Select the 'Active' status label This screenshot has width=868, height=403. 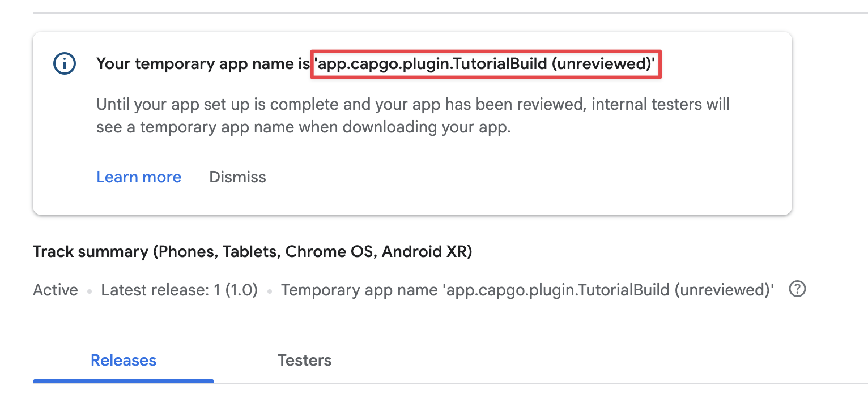coord(55,289)
